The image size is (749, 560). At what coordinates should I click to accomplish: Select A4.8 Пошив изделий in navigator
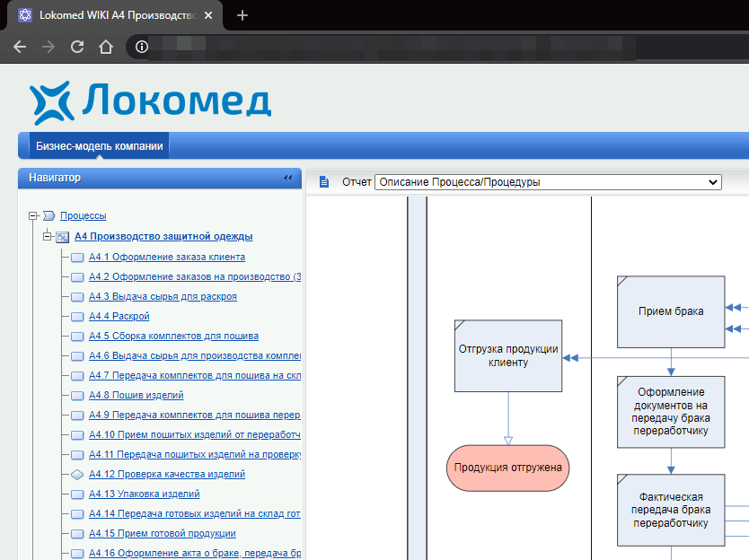pyautogui.click(x=136, y=395)
